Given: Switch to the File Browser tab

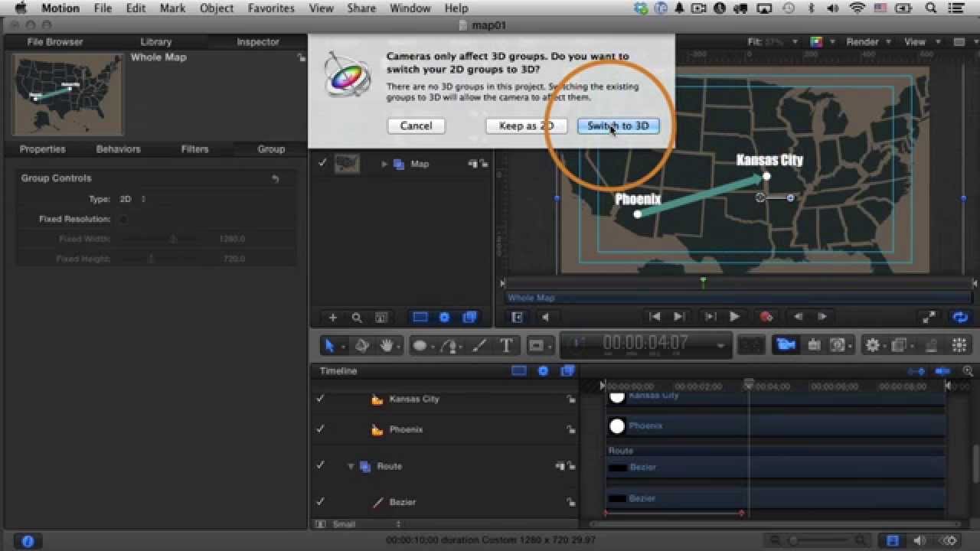Looking at the screenshot, I should pos(54,42).
